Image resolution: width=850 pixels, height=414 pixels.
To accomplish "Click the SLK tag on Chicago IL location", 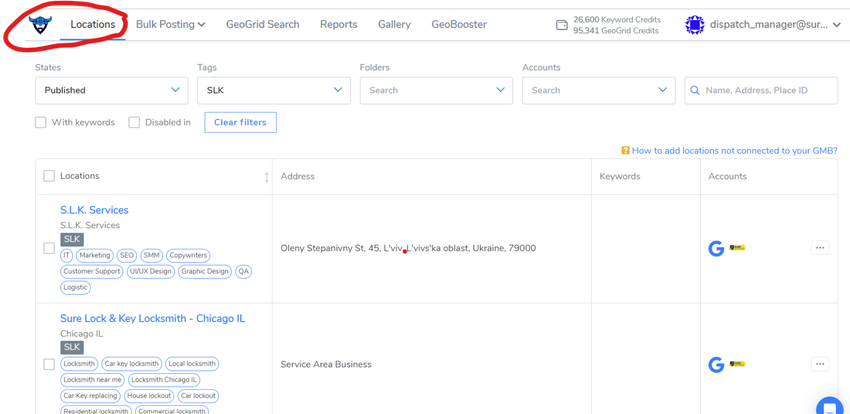I will [72, 347].
